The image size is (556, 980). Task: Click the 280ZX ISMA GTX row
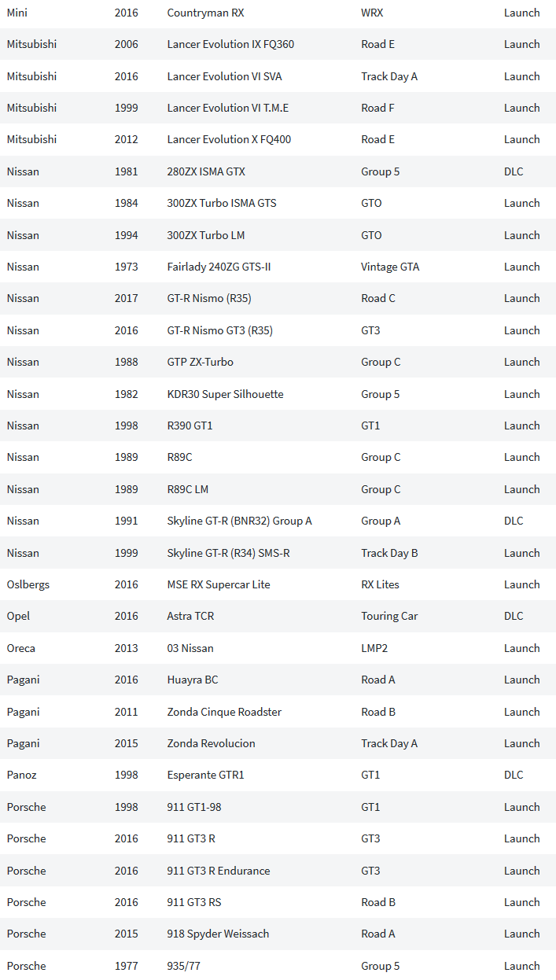(278, 171)
